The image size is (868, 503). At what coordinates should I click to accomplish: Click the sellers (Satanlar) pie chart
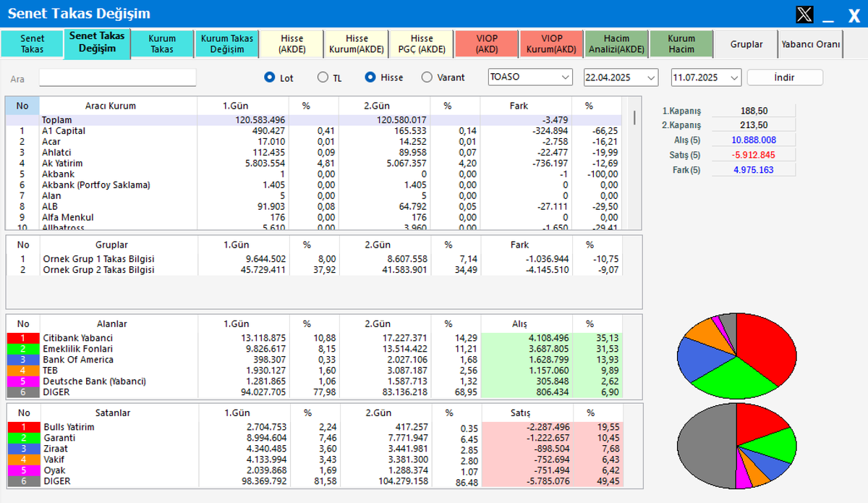[736, 446]
